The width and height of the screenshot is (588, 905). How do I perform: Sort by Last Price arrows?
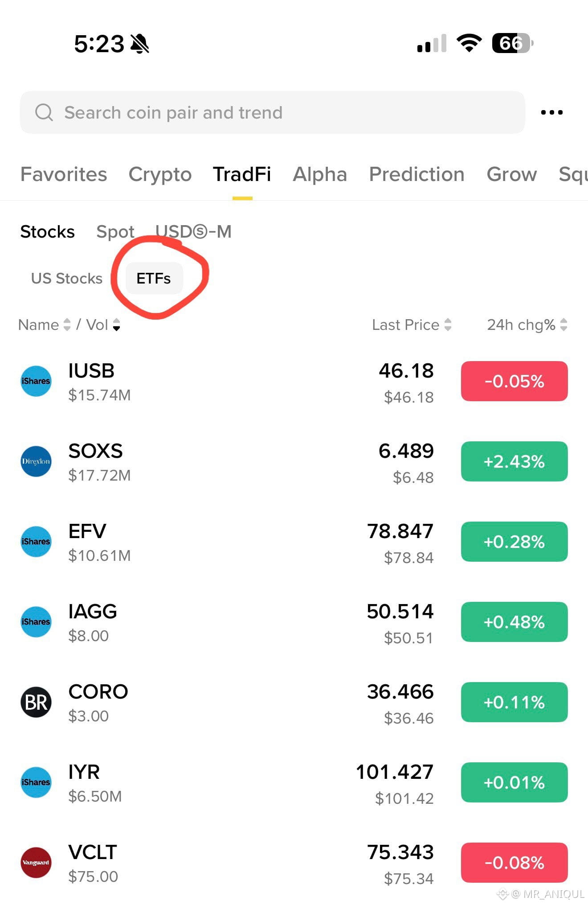point(448,325)
